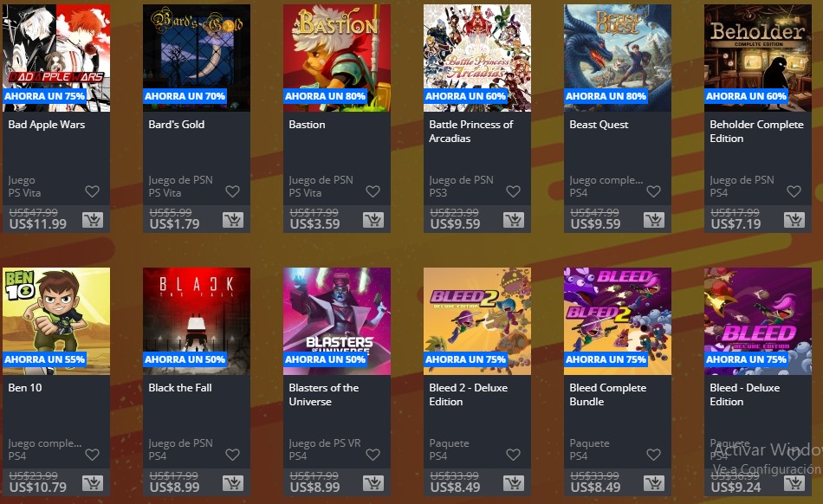Add Bad Apple Wars to cart
This screenshot has width=823, height=504.
click(93, 219)
